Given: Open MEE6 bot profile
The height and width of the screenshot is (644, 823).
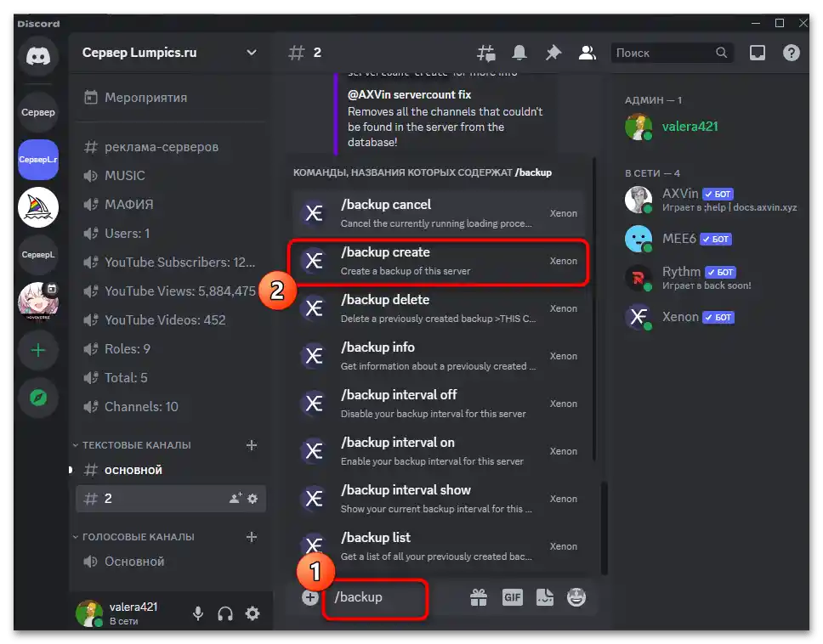Looking at the screenshot, I should coord(712,239).
